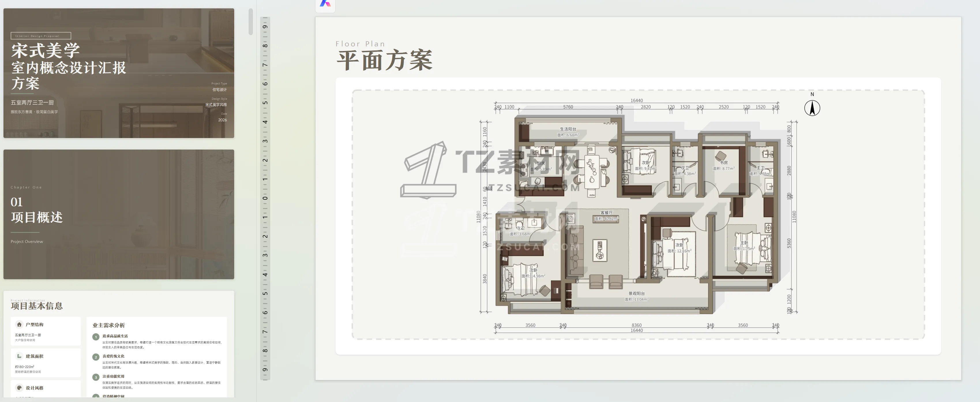Click the 景观阳台 balcony label on plan
The width and height of the screenshot is (980, 402).
[x=637, y=293]
